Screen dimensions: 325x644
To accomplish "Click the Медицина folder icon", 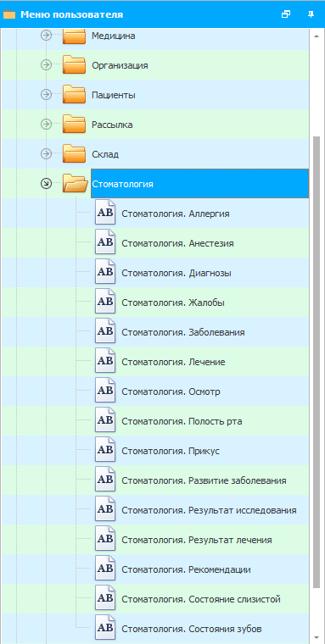I will click(74, 36).
